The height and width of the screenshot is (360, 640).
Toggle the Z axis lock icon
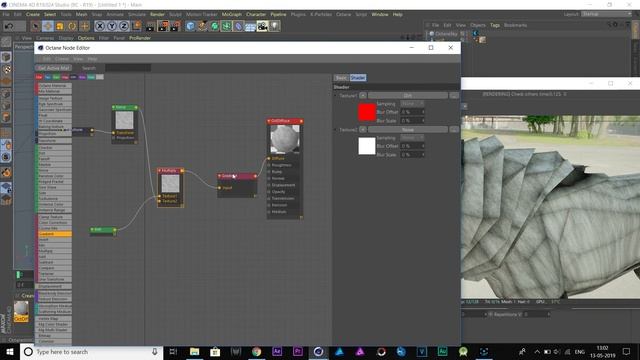(124, 26)
